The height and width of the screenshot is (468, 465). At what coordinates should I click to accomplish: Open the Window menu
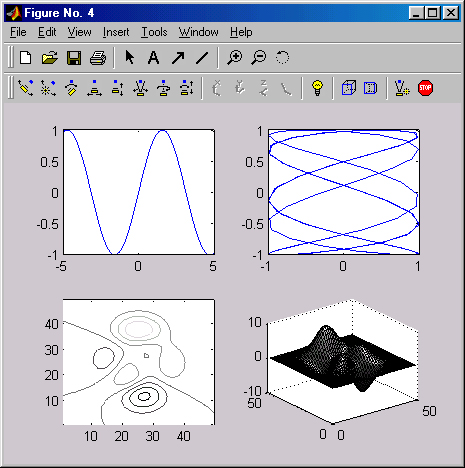point(198,32)
